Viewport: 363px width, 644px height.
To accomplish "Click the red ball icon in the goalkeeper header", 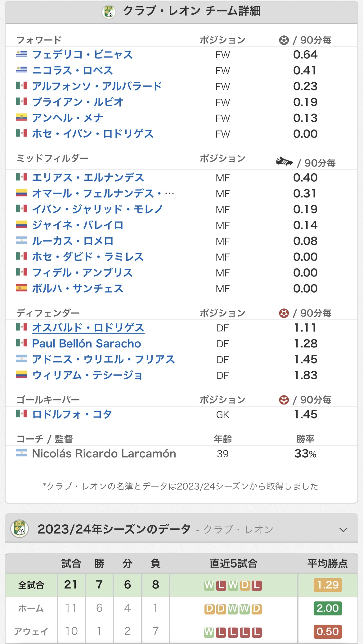I will [x=284, y=400].
